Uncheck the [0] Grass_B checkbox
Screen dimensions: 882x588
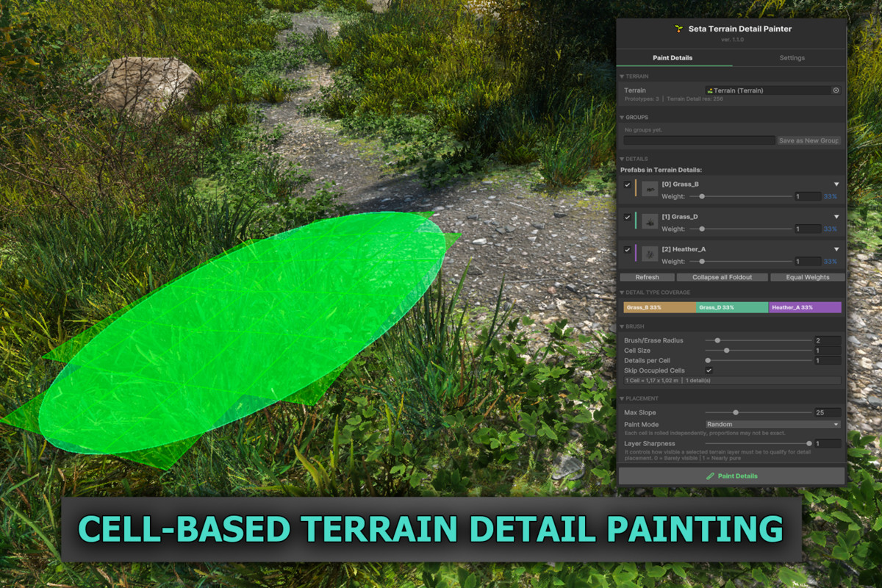pos(627,184)
